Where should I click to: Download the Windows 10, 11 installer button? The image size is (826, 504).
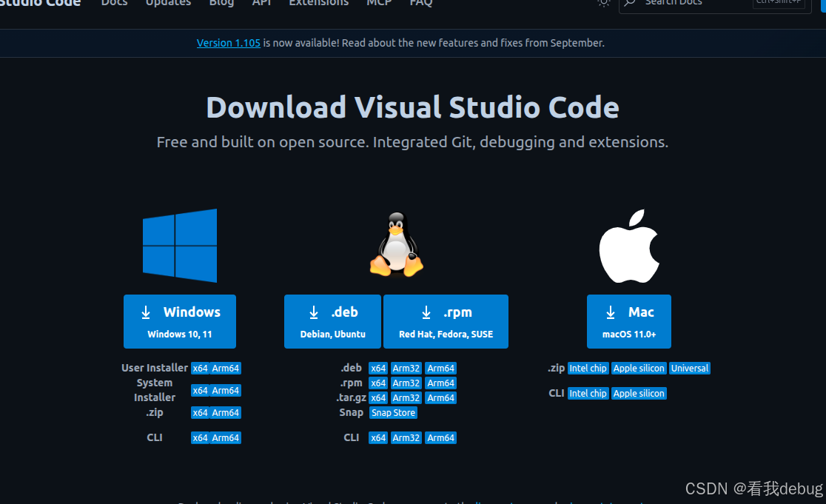[x=180, y=321]
